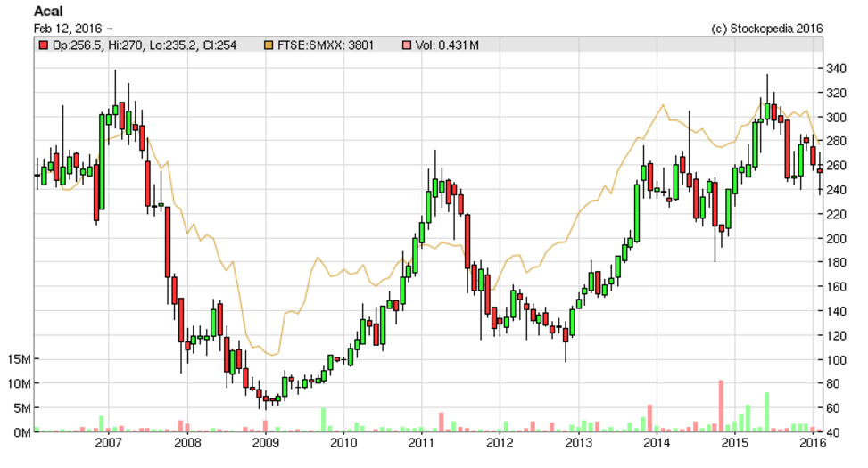Click the 2007 x-axis label

point(109,442)
